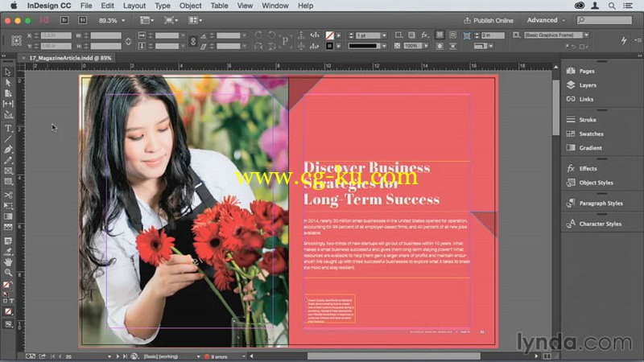The height and width of the screenshot is (362, 644).
Task: Toggle the wrap around bounding box button
Action: tap(452, 35)
